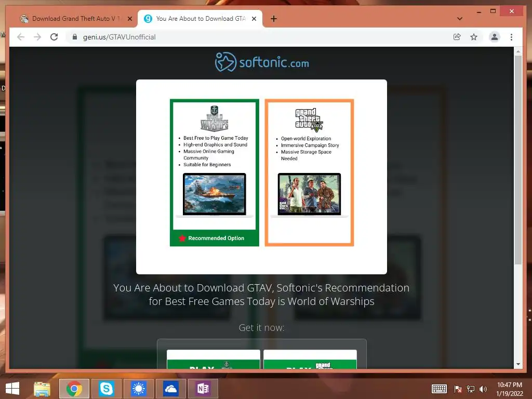The height and width of the screenshot is (399, 532).
Task: Open Action Center flag icon
Action: point(458,389)
